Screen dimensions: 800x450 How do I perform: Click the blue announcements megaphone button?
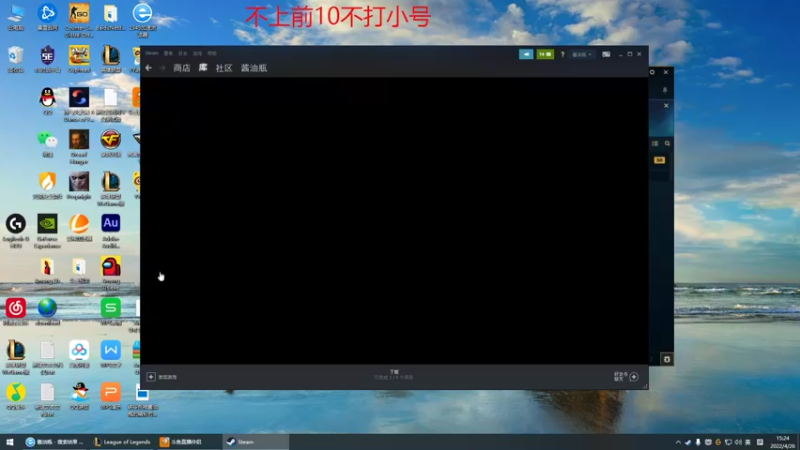click(x=526, y=54)
